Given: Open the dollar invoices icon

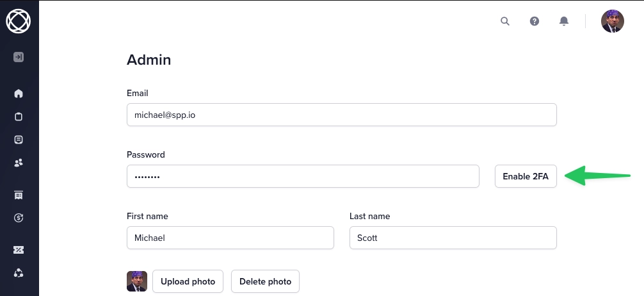Looking at the screenshot, I should pos(19,218).
